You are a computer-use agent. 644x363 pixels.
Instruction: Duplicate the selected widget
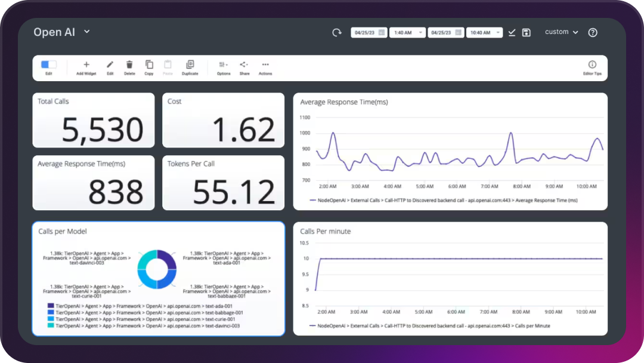point(190,66)
